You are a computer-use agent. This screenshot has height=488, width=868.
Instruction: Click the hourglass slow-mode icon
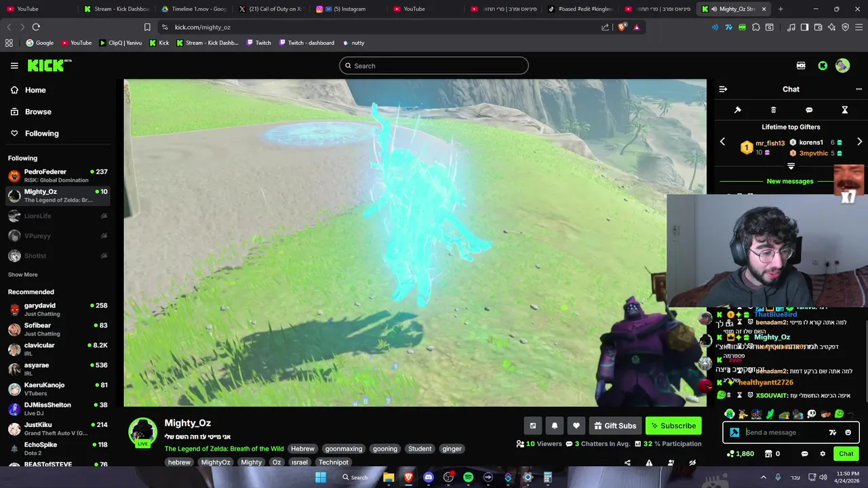(845, 110)
